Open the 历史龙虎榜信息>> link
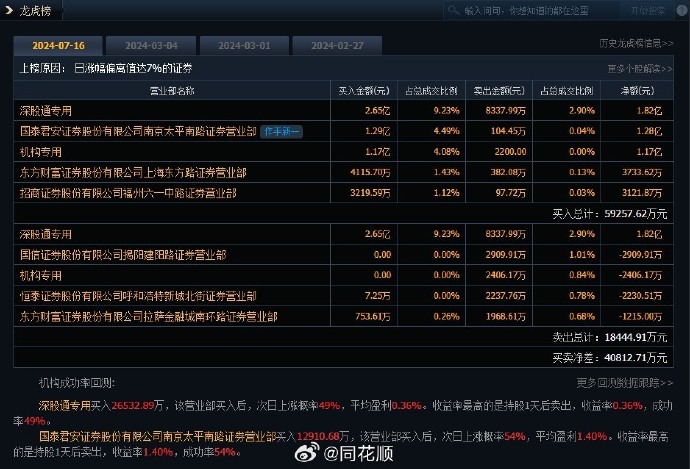 (636, 43)
